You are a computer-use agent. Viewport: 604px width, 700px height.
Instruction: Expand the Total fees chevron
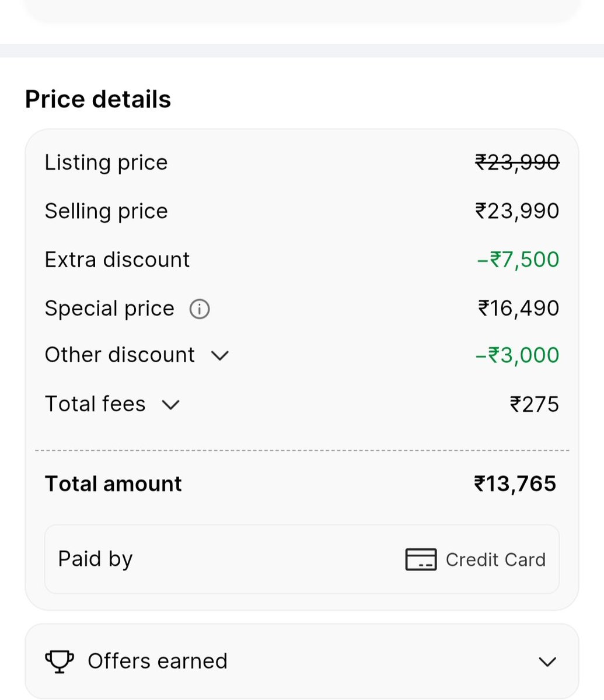coord(170,404)
